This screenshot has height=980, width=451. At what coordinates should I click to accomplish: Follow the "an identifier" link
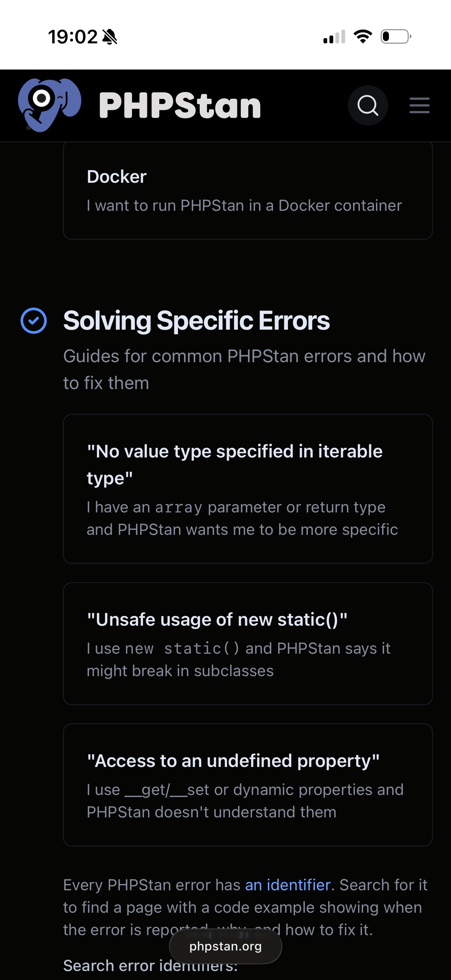(287, 885)
